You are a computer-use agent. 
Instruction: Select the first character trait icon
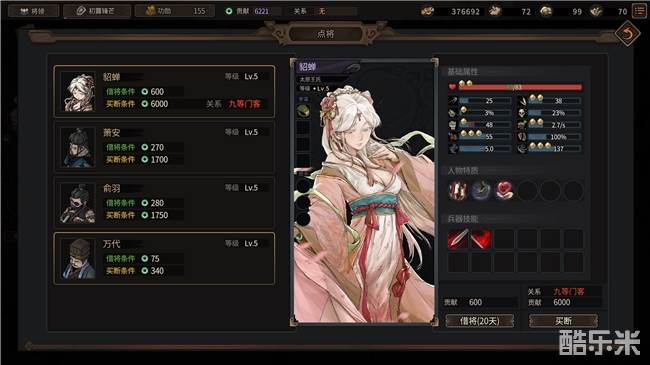(458, 191)
